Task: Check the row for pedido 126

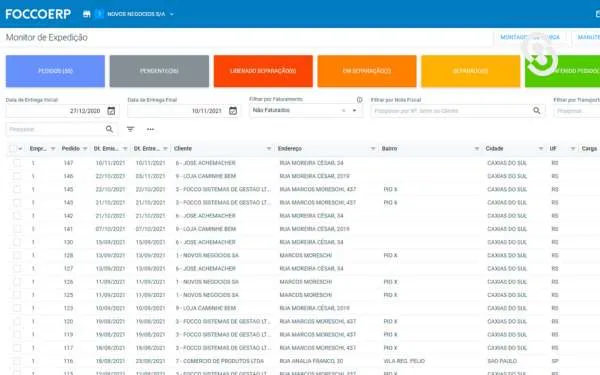Action: click(17, 282)
